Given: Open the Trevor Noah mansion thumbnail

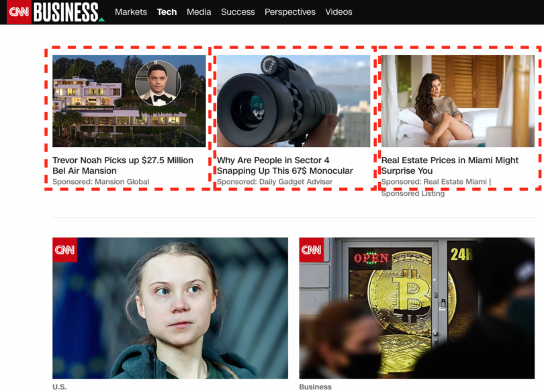Looking at the screenshot, I should 129,101.
